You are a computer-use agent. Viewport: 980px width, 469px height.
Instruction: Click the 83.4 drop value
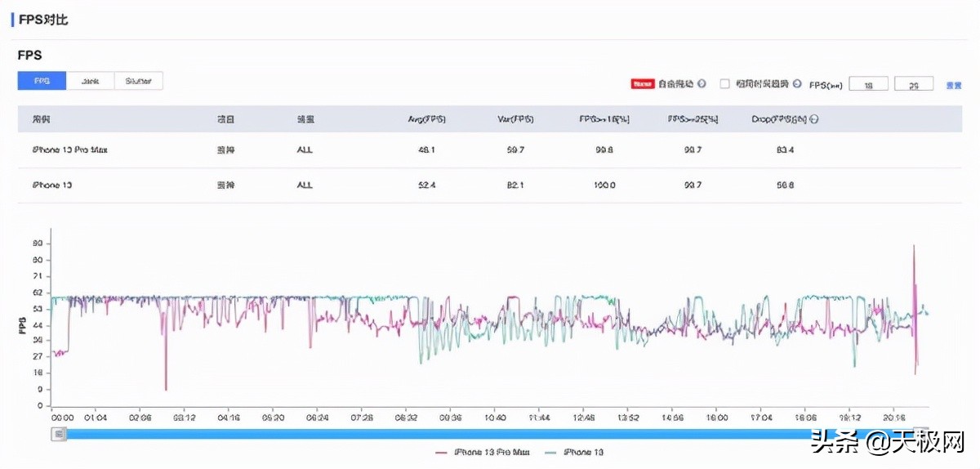(x=785, y=150)
